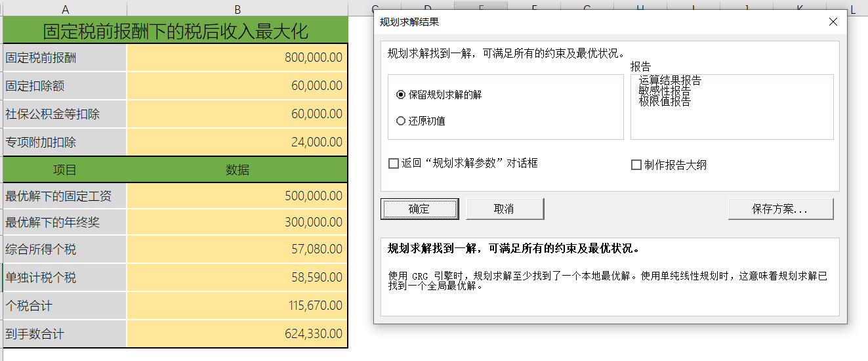Image resolution: width=868 pixels, height=361 pixels.
Task: Click the 数据 header cell
Action: (238, 170)
